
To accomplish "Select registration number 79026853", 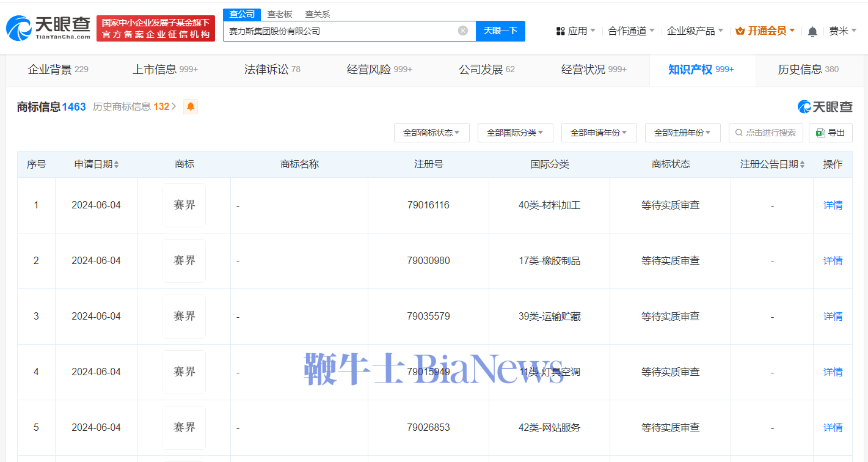I will click(x=428, y=428).
